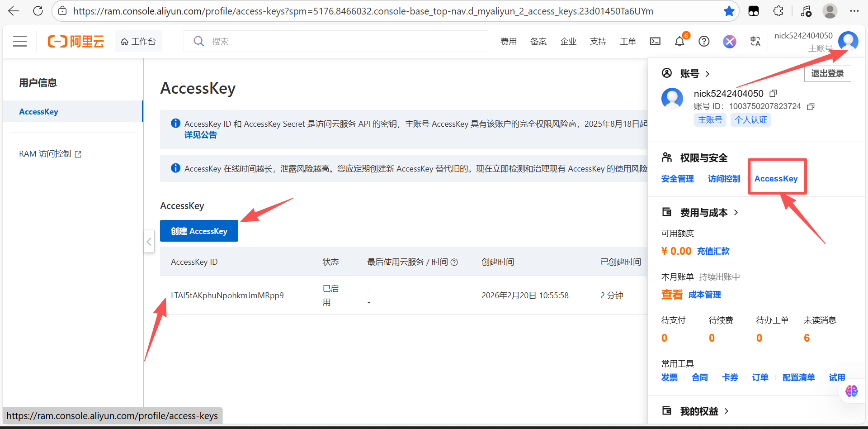
Task: Click the padlock site info icon
Action: click(63, 11)
